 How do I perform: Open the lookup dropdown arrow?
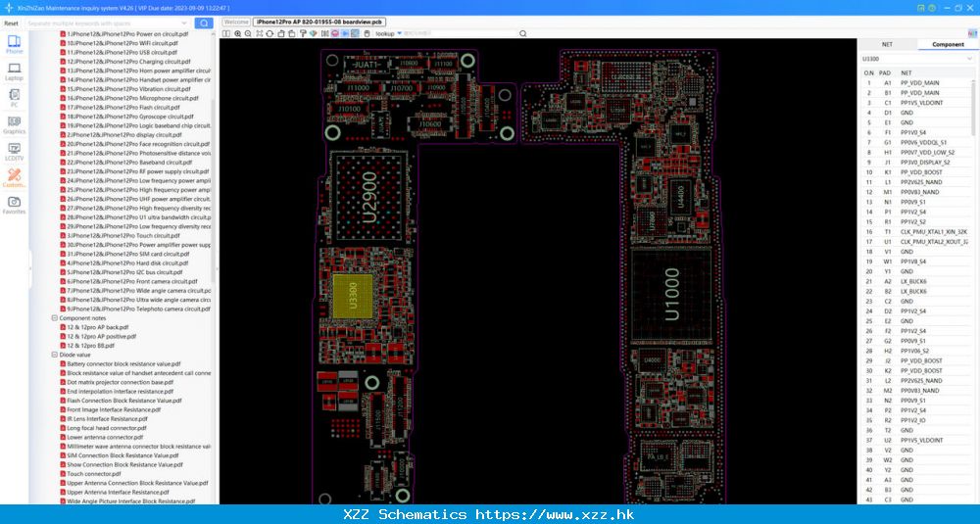[400, 33]
